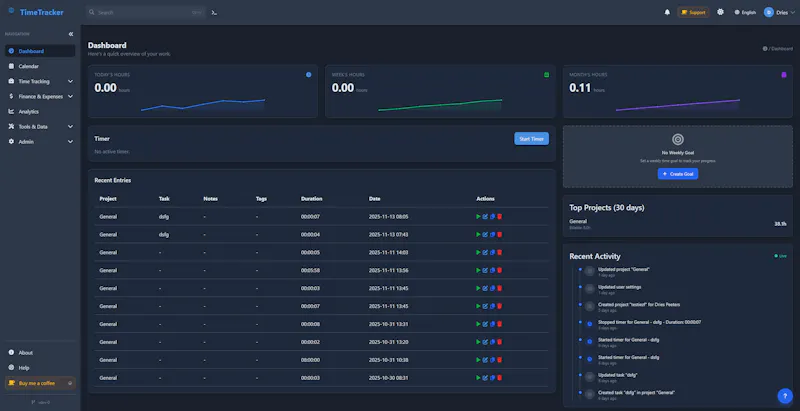This screenshot has height=411, width=800.
Task: Delete the entry dated 2025-11-13 07:43
Action: click(499, 235)
